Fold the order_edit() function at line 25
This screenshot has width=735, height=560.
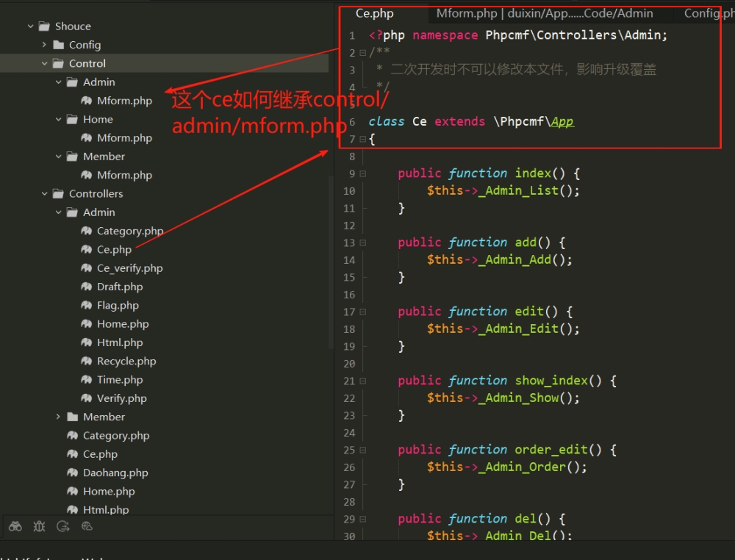[x=363, y=450]
